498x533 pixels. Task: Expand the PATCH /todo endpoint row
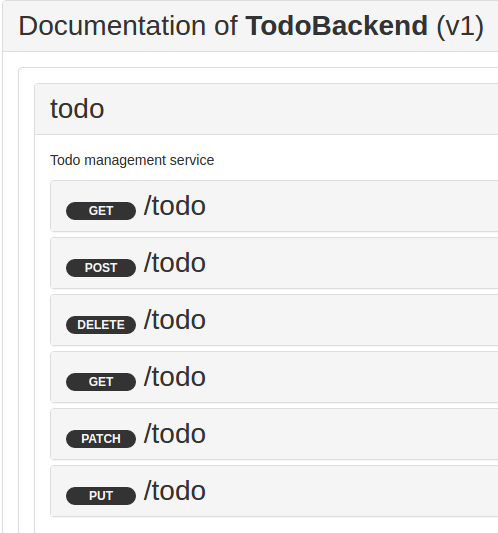[274, 434]
